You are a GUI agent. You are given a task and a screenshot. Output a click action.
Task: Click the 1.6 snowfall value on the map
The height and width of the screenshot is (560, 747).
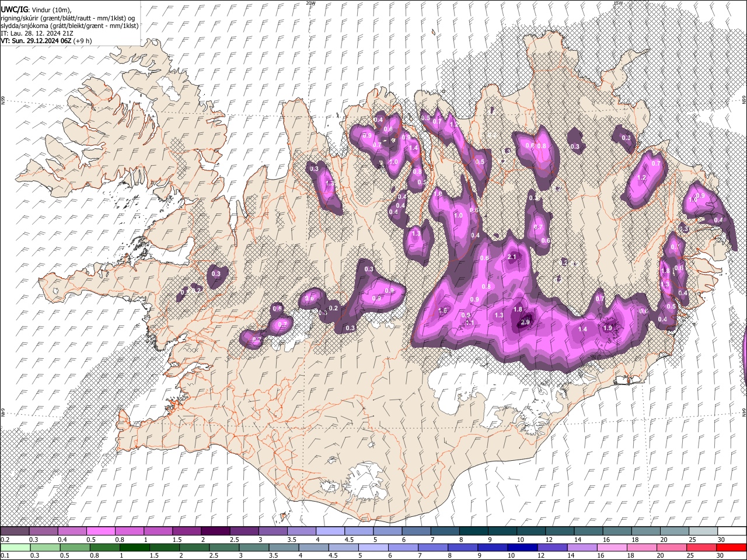pos(442,311)
